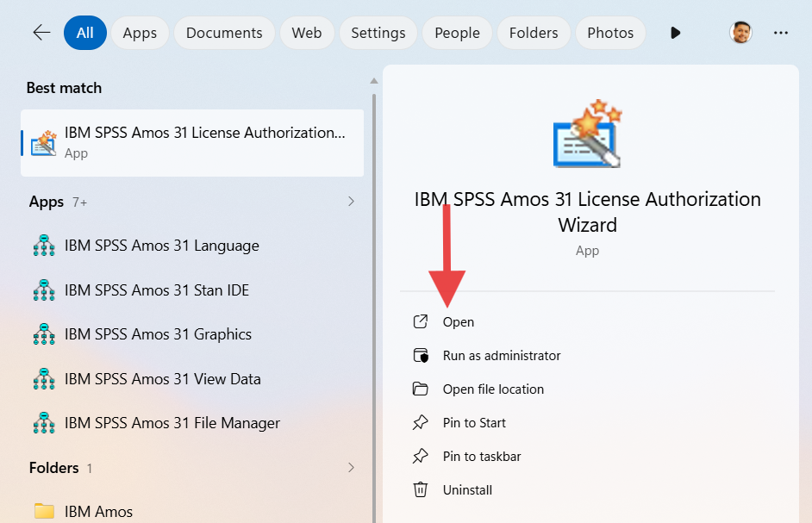This screenshot has height=523, width=812.
Task: Switch to the People filter tab
Action: tap(457, 33)
